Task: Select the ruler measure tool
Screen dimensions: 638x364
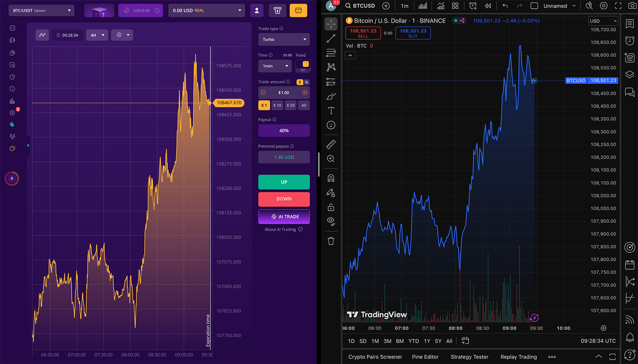Action: pos(331,144)
